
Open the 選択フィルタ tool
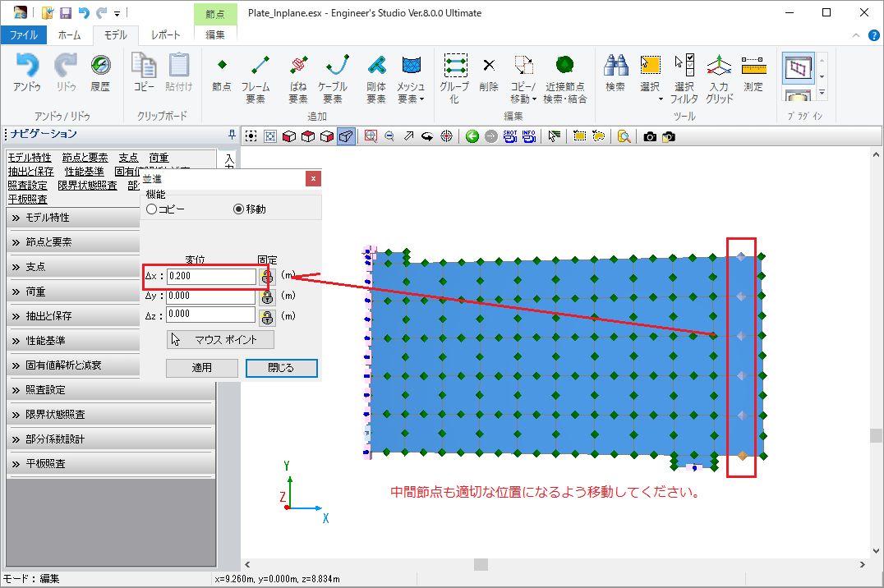684,79
